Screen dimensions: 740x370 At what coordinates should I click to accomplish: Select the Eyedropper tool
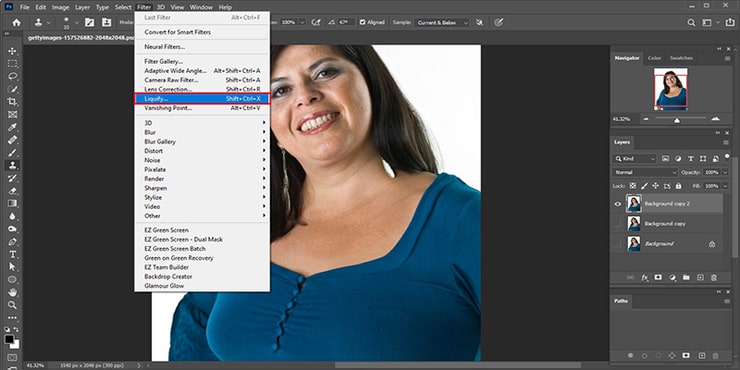(x=12, y=127)
